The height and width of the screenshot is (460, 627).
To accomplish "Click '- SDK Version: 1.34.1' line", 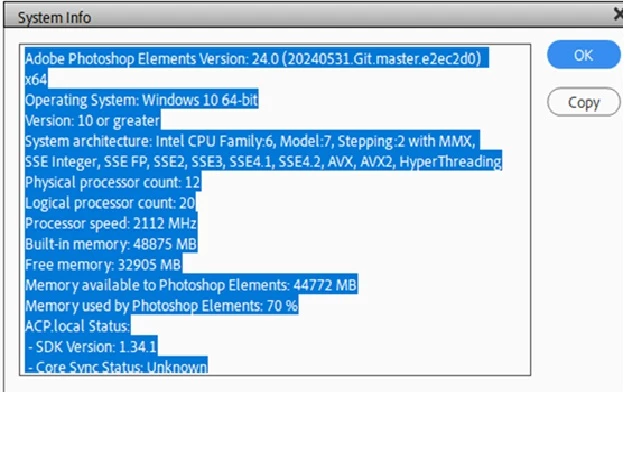I will coord(91,347).
